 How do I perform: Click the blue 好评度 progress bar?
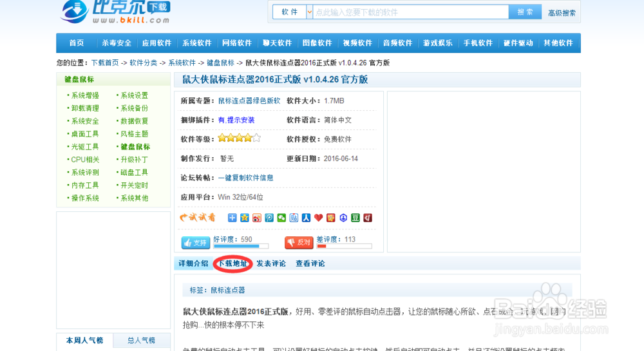tap(241, 246)
